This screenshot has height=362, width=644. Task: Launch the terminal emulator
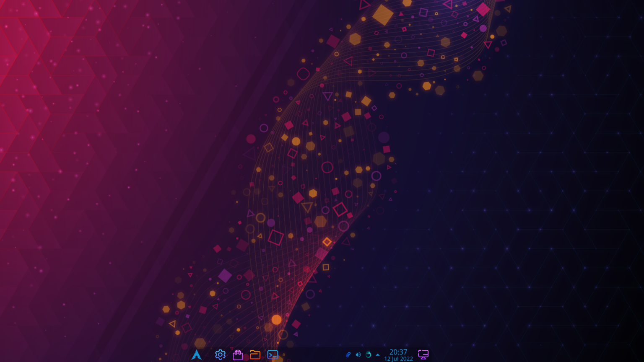pyautogui.click(x=273, y=354)
